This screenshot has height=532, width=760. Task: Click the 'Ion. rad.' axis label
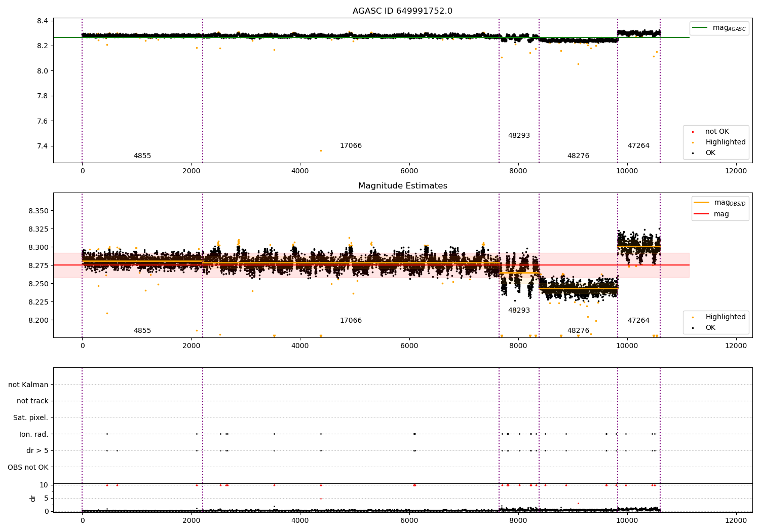pyautogui.click(x=34, y=434)
